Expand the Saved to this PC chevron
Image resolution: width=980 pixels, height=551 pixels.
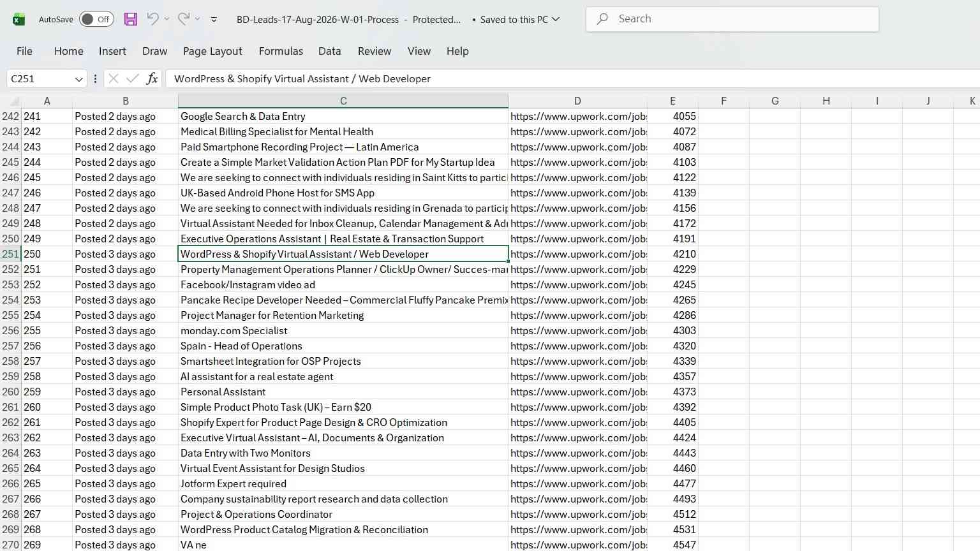tap(556, 19)
